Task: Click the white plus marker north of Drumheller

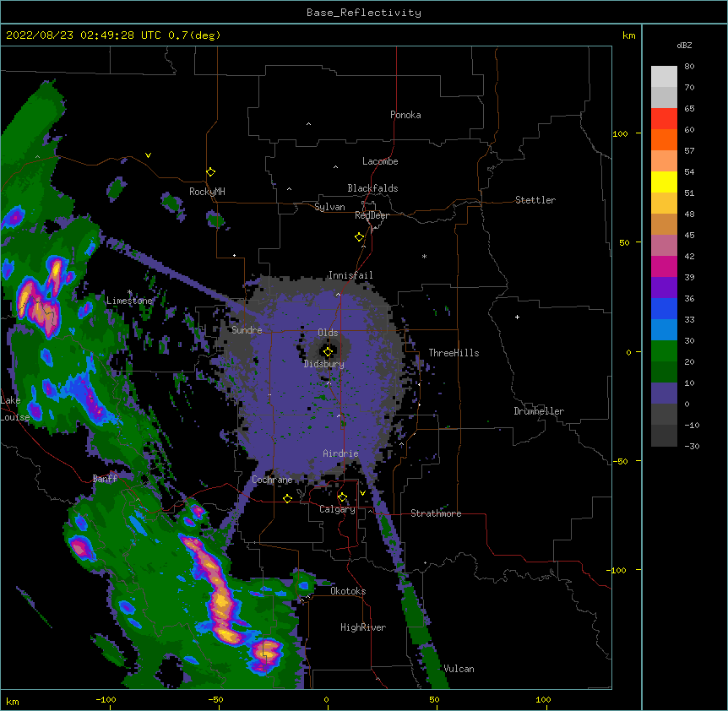Action: pyautogui.click(x=517, y=317)
